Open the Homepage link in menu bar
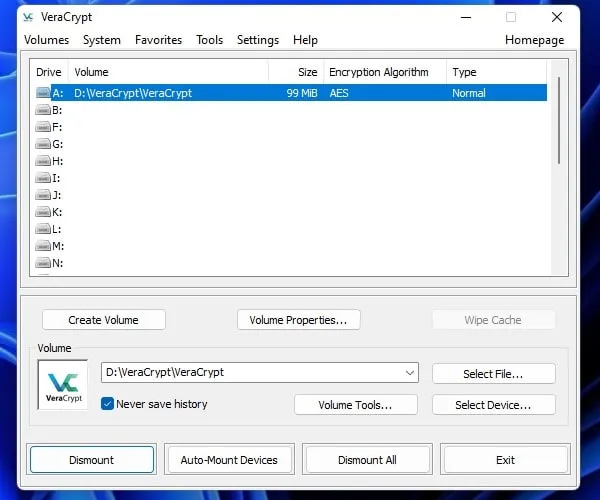 (535, 40)
